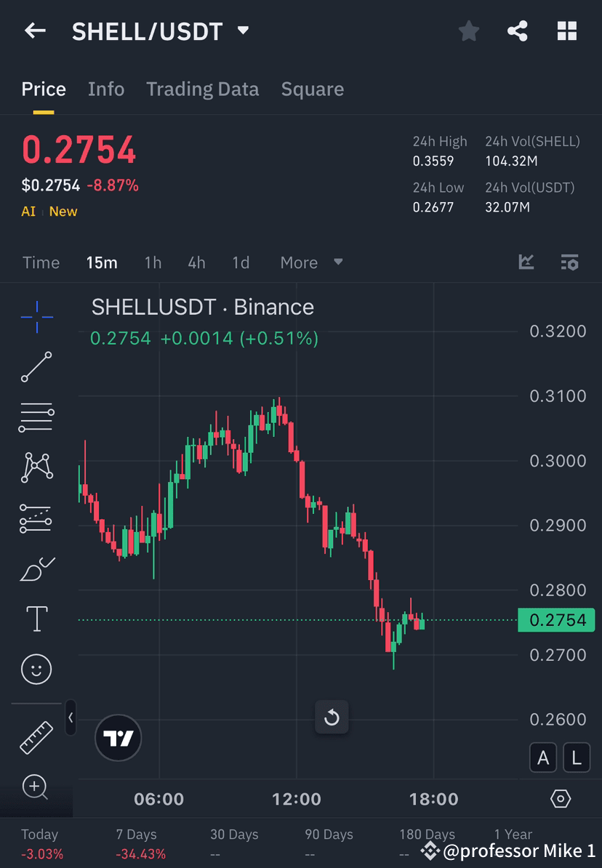Select the brush drawing tool
The height and width of the screenshot is (868, 602).
pos(36,568)
